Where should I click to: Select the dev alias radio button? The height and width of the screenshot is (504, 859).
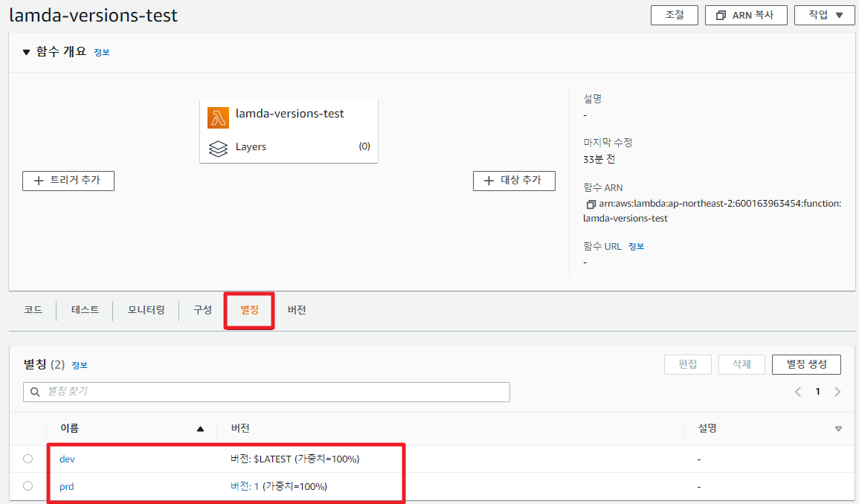click(28, 459)
